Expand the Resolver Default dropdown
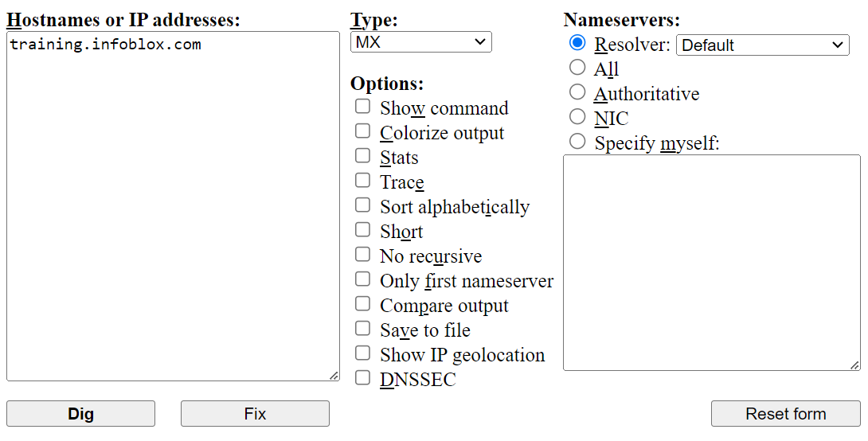Viewport: 868px width, 441px height. 763,45
